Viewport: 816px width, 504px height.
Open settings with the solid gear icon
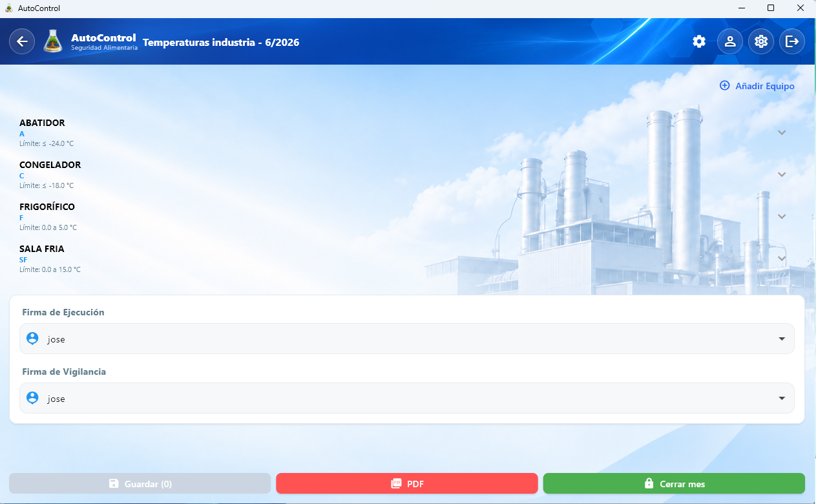click(699, 41)
